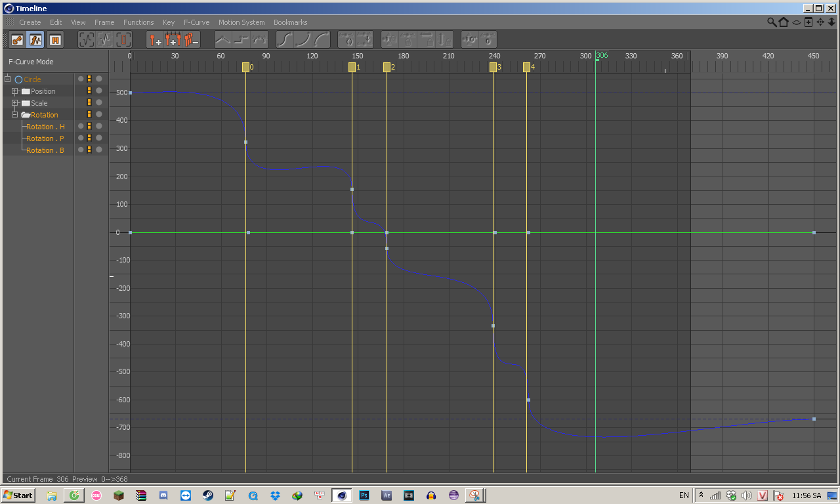Click the Windows Start button
This screenshot has width=840, height=504.
pos(19,495)
